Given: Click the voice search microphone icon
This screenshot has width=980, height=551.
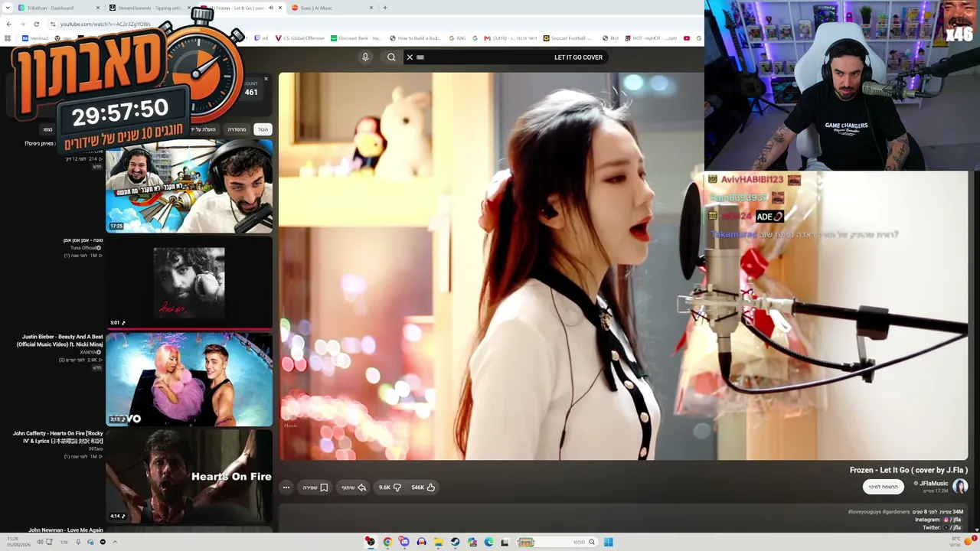Looking at the screenshot, I should click(365, 57).
